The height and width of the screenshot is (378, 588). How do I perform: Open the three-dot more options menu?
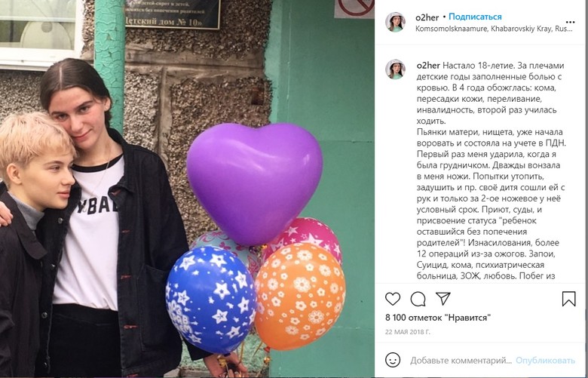(570, 23)
